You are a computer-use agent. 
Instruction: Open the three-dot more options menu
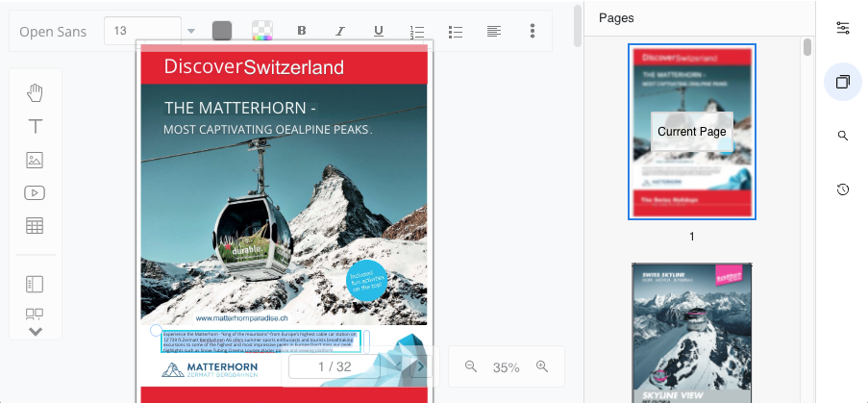pos(533,31)
